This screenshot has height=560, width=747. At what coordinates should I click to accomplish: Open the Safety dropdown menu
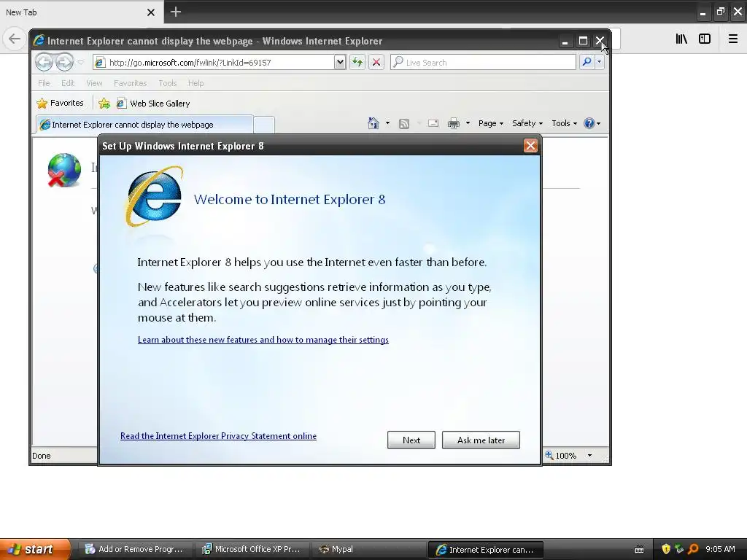pyautogui.click(x=527, y=123)
